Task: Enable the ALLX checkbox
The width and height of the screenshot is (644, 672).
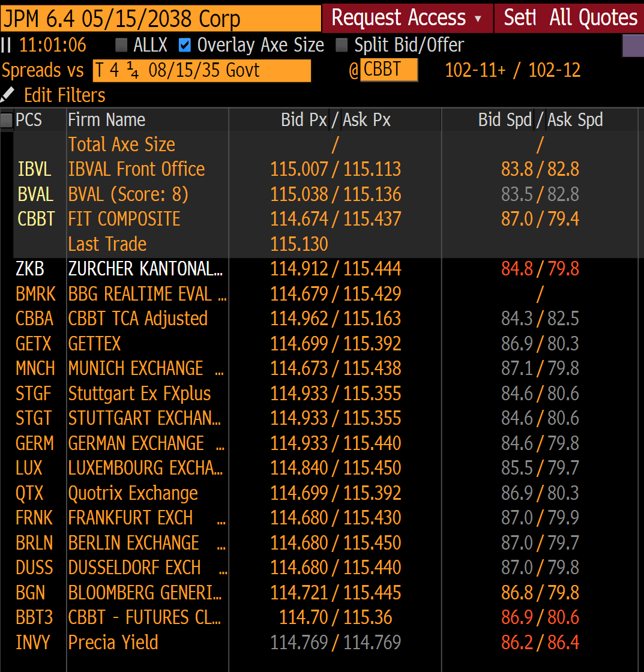Action: coord(121,45)
